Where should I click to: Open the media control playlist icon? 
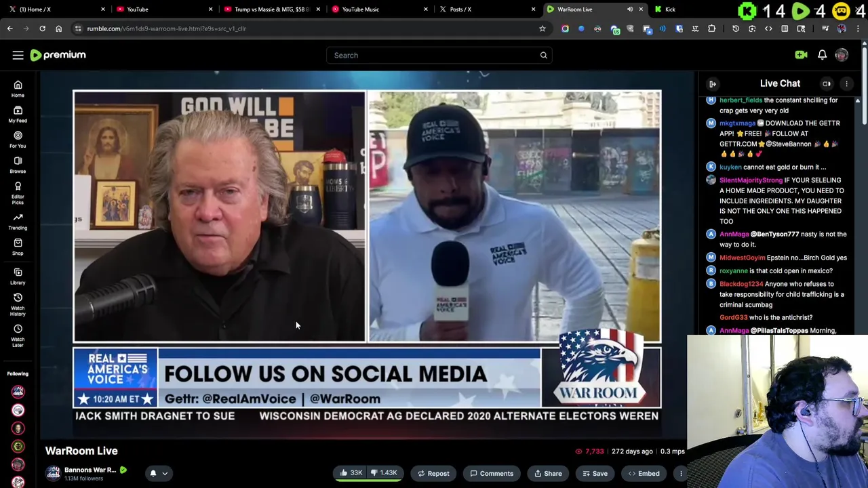pyautogui.click(x=825, y=28)
